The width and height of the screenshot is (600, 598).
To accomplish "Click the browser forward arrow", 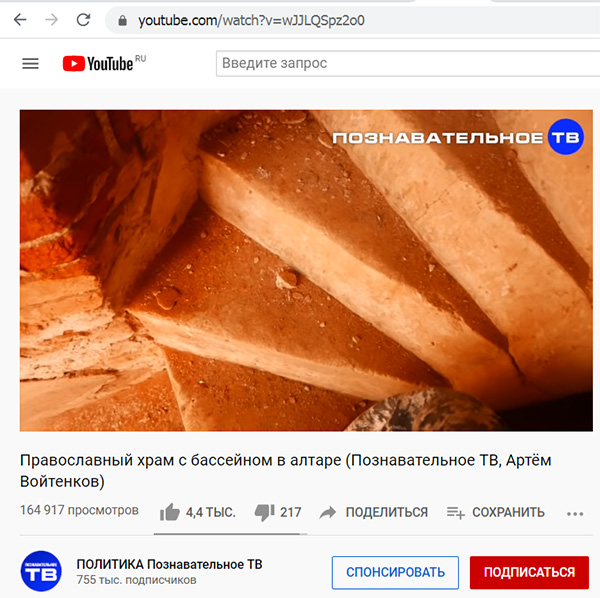I will click(52, 20).
